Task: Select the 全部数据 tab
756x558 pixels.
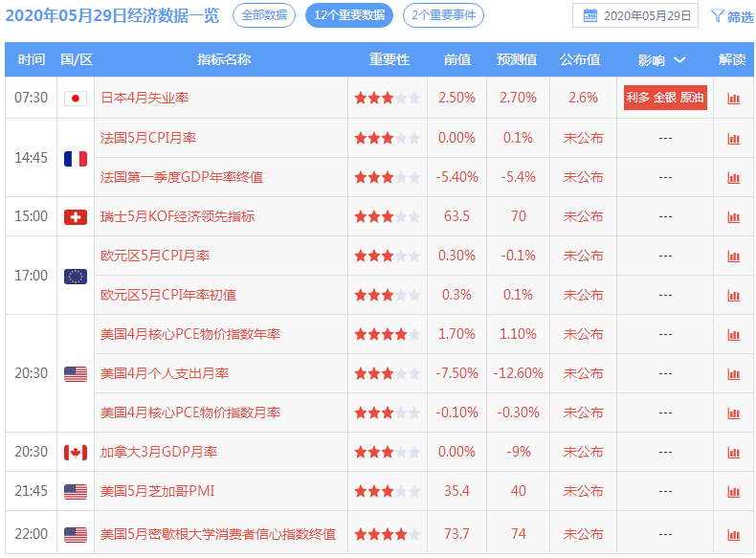Action: tap(263, 15)
